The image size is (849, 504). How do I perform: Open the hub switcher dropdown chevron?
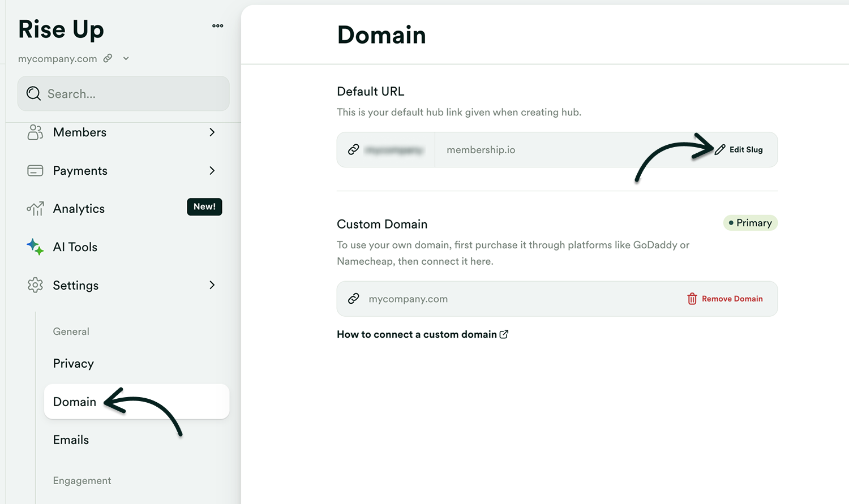click(x=126, y=58)
